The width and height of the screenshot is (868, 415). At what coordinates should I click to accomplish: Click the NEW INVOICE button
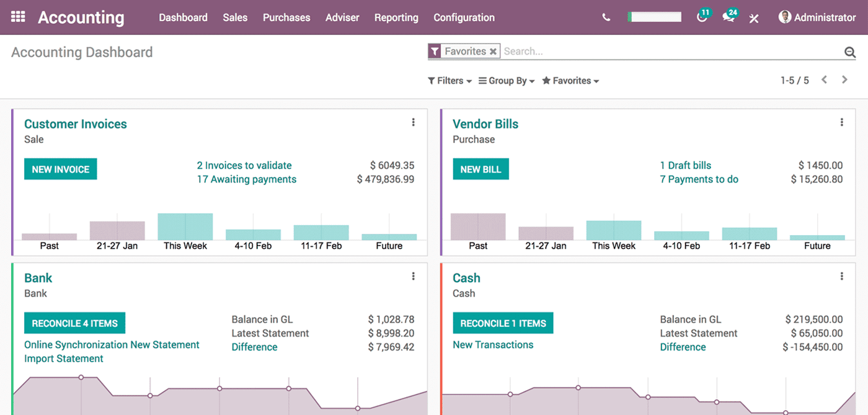click(61, 169)
